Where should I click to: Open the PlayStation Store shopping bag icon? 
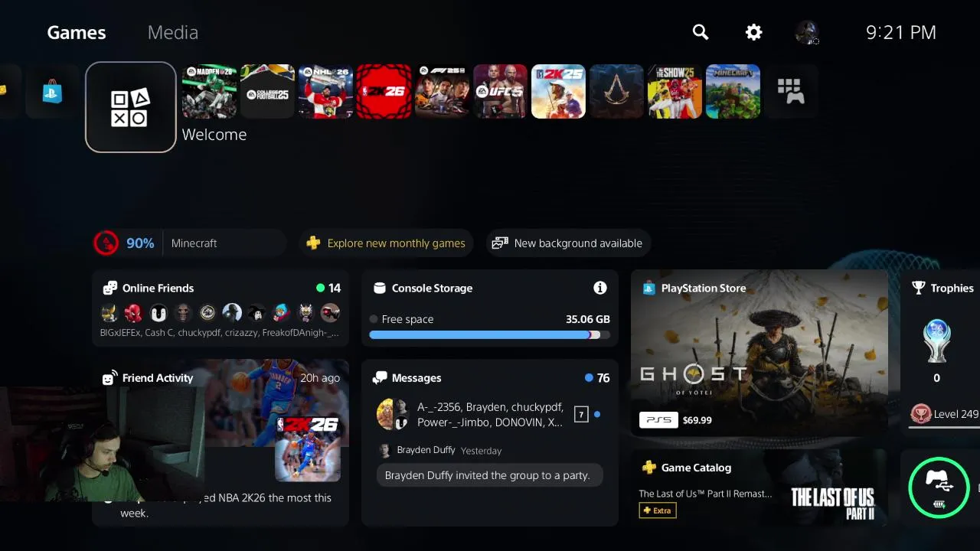click(53, 91)
